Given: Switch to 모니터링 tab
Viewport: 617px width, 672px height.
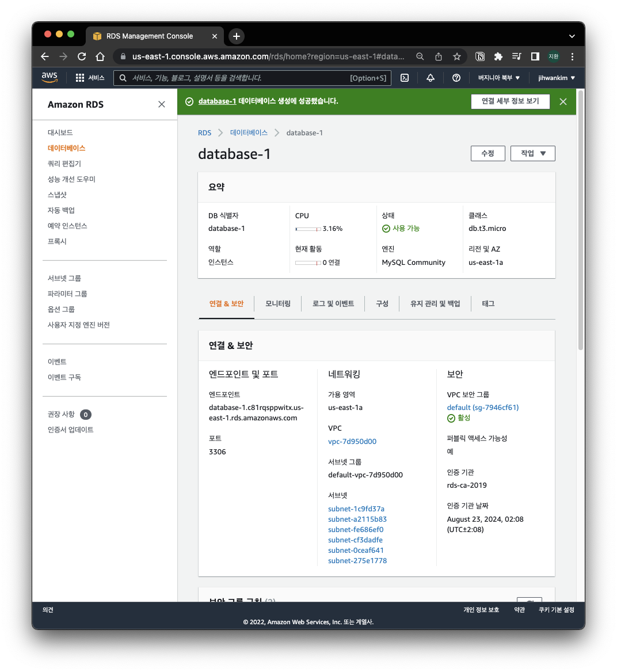Looking at the screenshot, I should [277, 303].
